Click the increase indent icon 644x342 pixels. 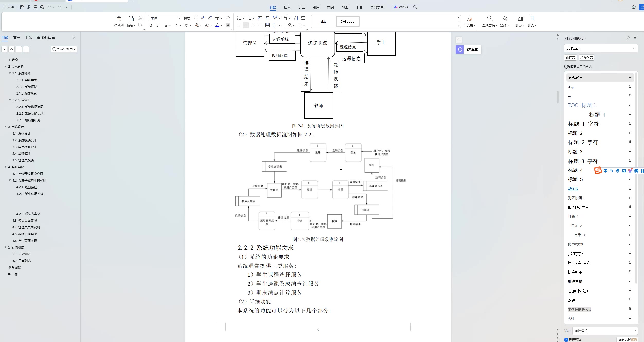click(x=267, y=18)
